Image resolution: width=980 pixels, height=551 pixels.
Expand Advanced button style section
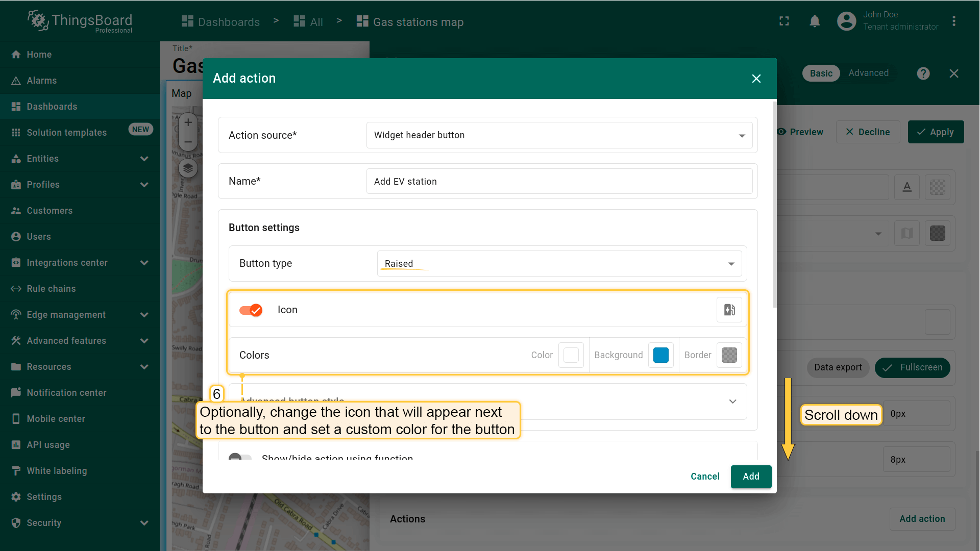[x=732, y=402]
